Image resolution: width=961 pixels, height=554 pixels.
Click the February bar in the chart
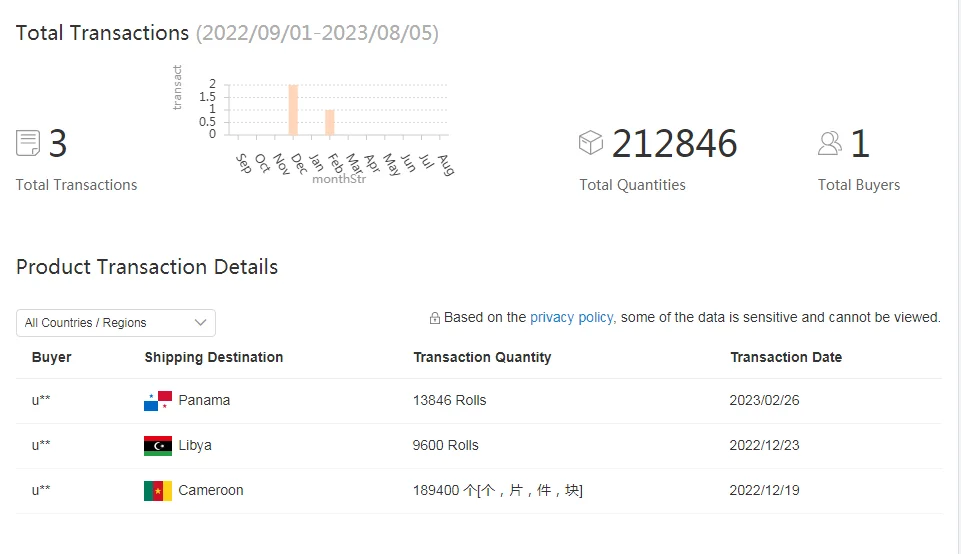tap(330, 122)
